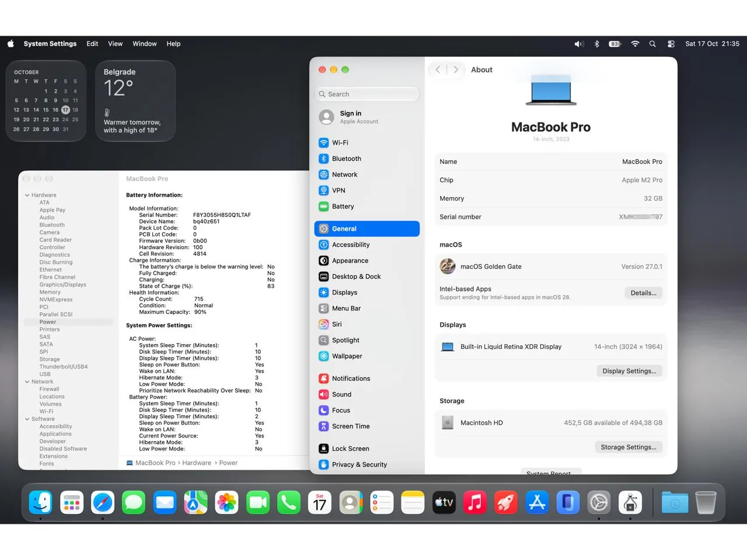Screen dimensions: 747x560
Task: Select Lock Screen in settings sidebar
Action: (366, 449)
